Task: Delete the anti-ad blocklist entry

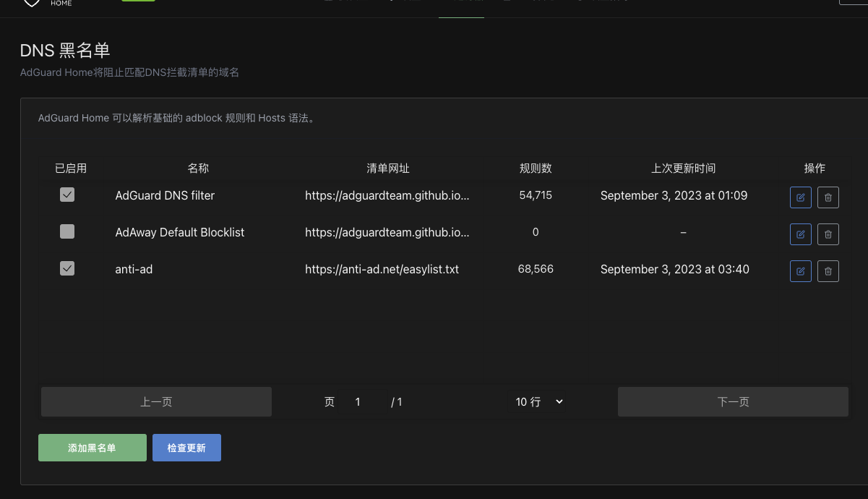Action: [828, 271]
